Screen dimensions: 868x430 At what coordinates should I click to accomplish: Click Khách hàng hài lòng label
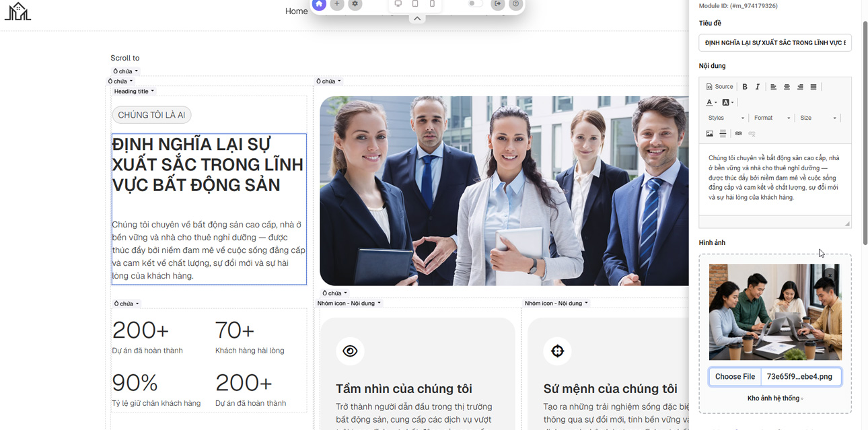250,351
